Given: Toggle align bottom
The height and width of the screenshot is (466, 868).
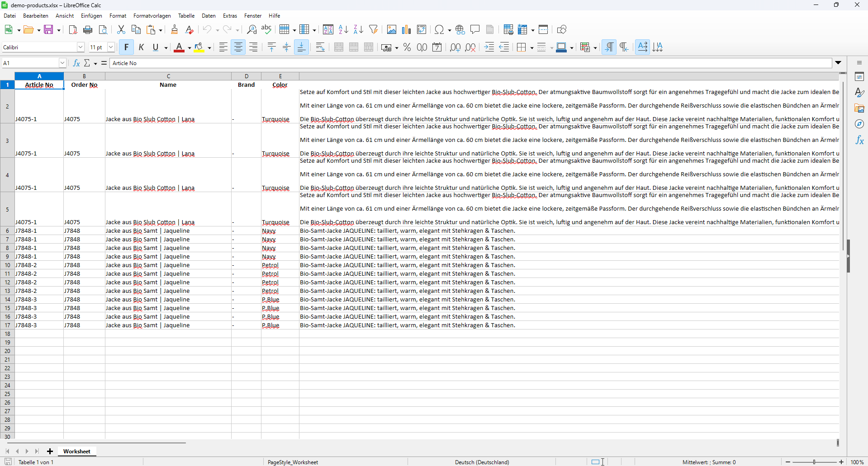Looking at the screenshot, I should (x=301, y=47).
